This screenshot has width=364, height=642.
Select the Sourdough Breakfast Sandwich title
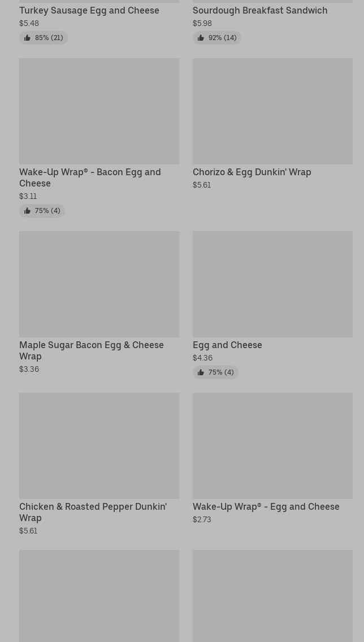pyautogui.click(x=260, y=10)
